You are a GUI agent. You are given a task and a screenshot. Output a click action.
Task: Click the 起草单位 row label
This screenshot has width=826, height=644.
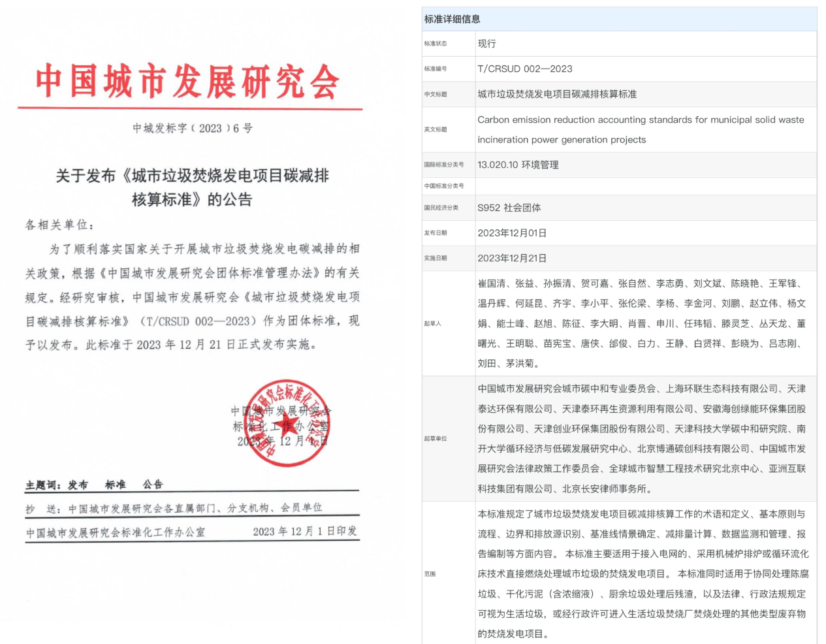[436, 438]
